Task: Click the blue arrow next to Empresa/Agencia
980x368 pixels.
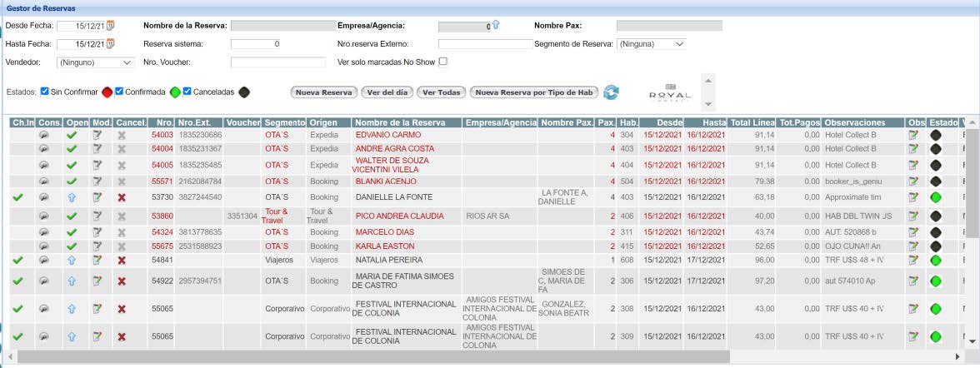Action: coord(496,25)
